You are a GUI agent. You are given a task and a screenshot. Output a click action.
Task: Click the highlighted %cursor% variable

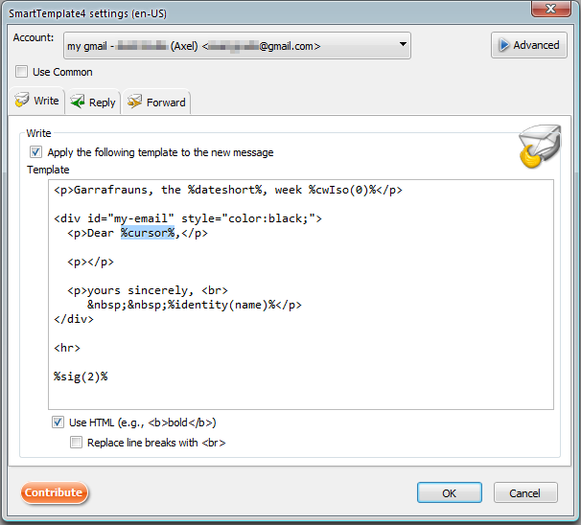(x=147, y=233)
